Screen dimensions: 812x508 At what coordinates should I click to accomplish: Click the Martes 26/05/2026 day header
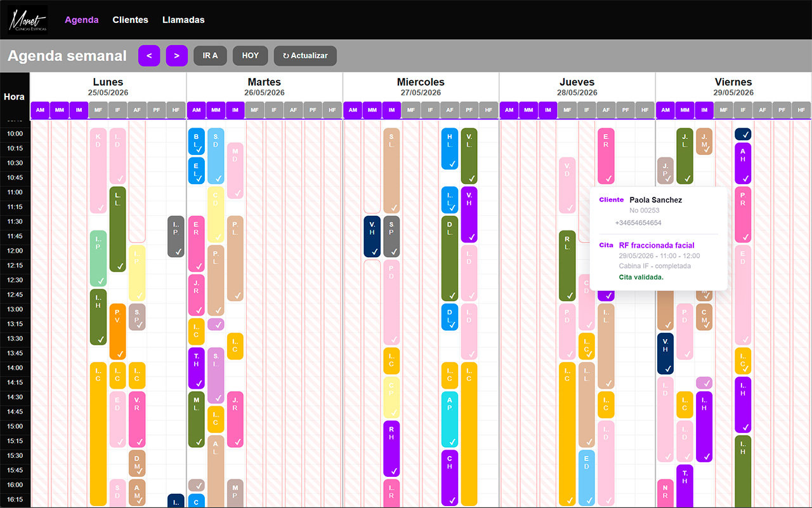[265, 87]
